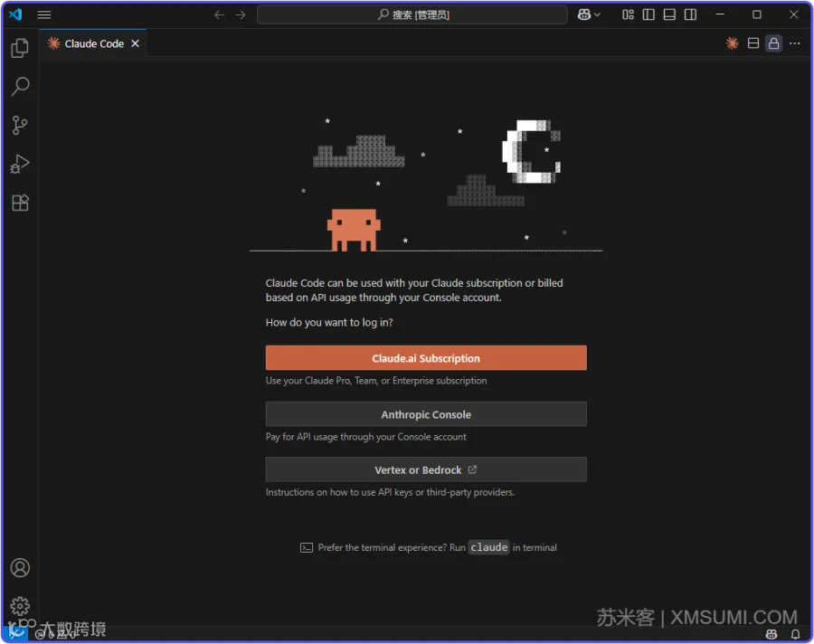Toggle the primary side bar
This screenshot has height=644, width=814.
[x=648, y=14]
